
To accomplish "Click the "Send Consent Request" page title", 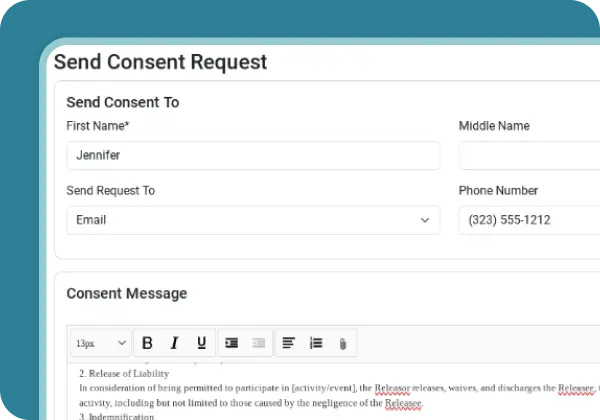I will pyautogui.click(x=160, y=62).
